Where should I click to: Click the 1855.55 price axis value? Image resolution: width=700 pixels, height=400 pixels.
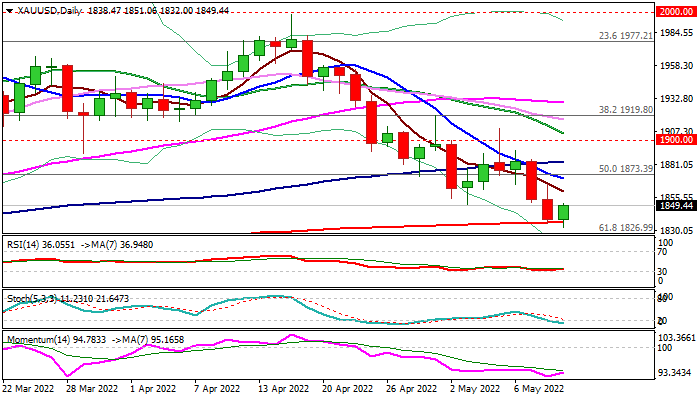coord(677,197)
